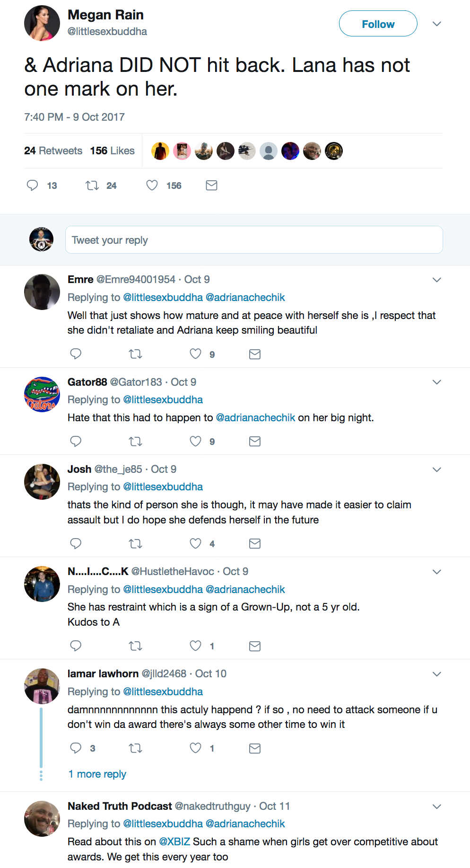Follow Megan Rain
470x868 pixels.
tap(378, 24)
